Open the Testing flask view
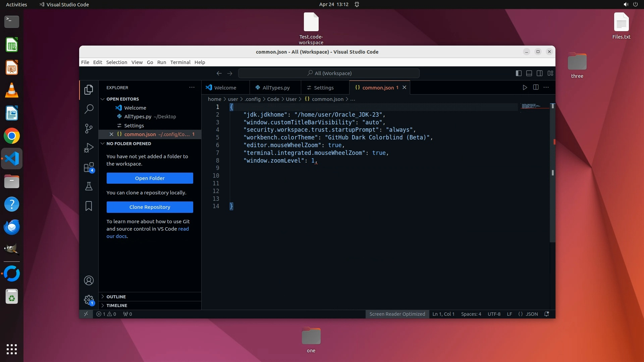This screenshot has width=644, height=362. (89, 186)
